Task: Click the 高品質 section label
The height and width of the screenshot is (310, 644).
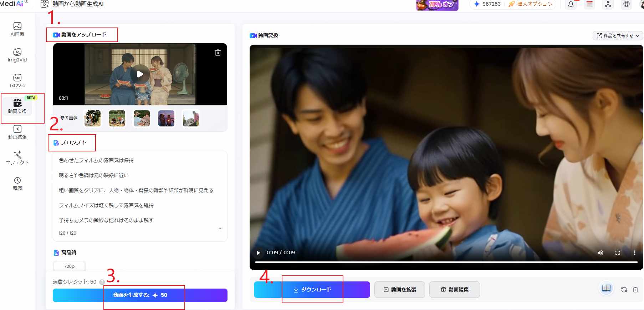Action: [69, 252]
